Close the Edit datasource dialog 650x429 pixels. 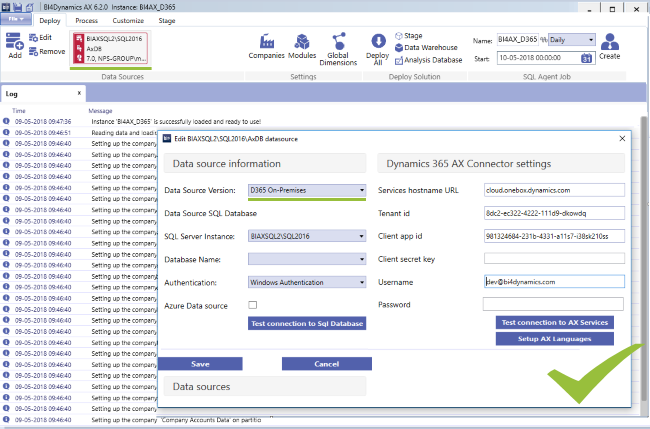(x=622, y=138)
